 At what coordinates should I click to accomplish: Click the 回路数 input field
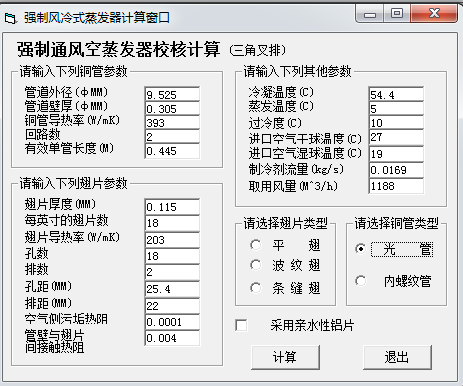click(x=172, y=137)
